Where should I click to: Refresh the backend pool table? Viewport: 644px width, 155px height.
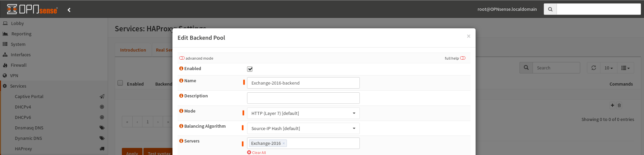[x=594, y=68]
